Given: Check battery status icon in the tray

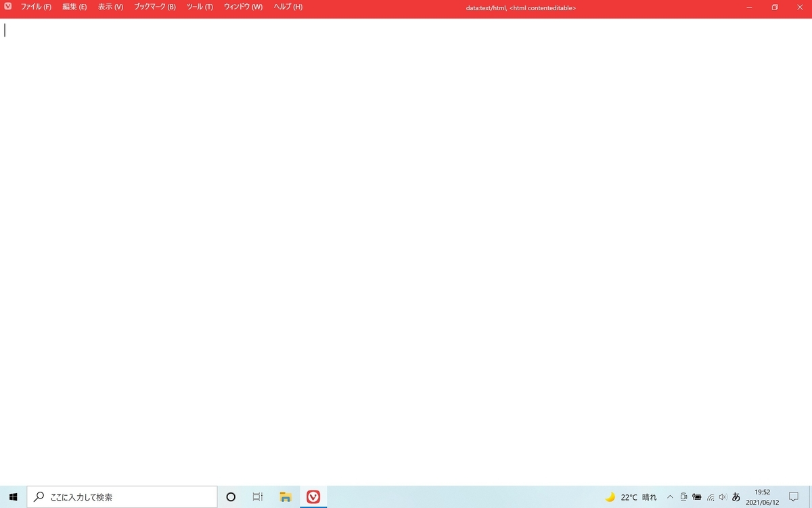Looking at the screenshot, I should [x=696, y=496].
